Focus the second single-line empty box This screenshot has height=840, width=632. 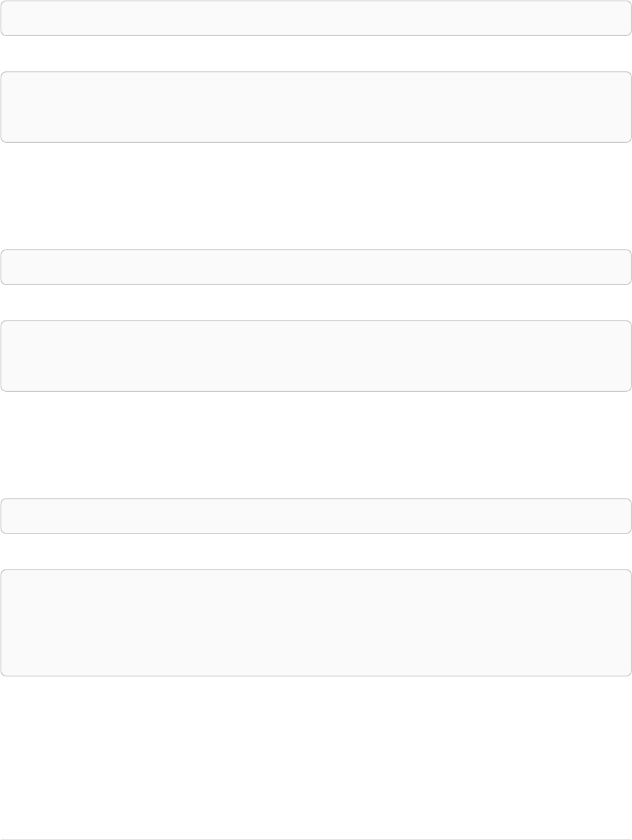(x=316, y=267)
